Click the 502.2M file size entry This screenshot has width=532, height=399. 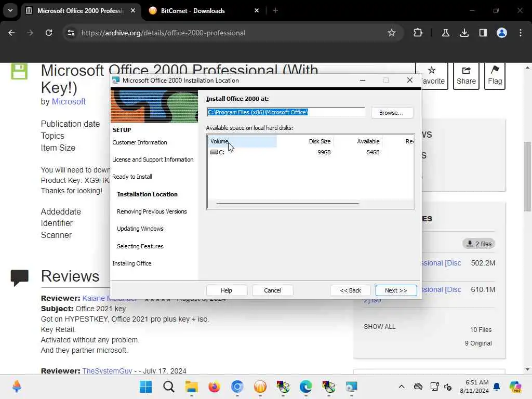(x=483, y=263)
